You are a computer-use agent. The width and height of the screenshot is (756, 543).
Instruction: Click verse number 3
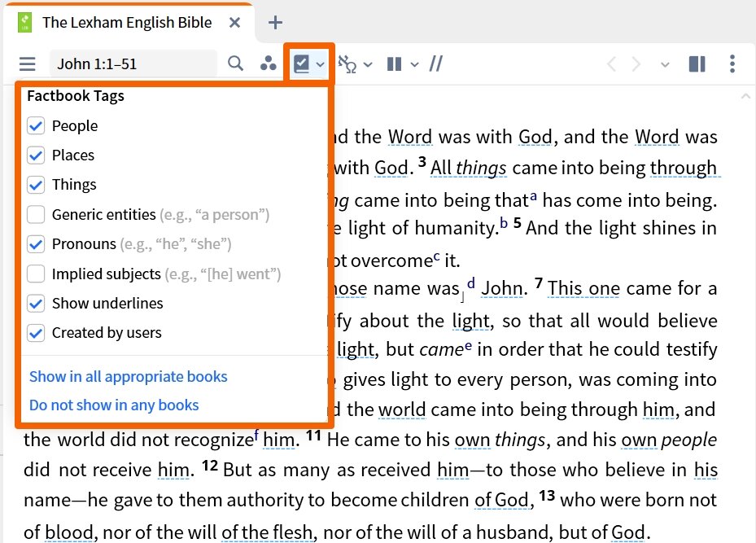pyautogui.click(x=422, y=161)
